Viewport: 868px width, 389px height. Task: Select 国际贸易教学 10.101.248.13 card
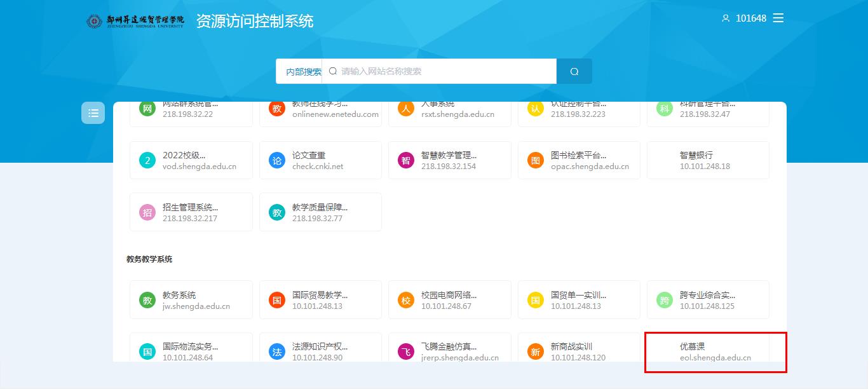pyautogui.click(x=320, y=300)
